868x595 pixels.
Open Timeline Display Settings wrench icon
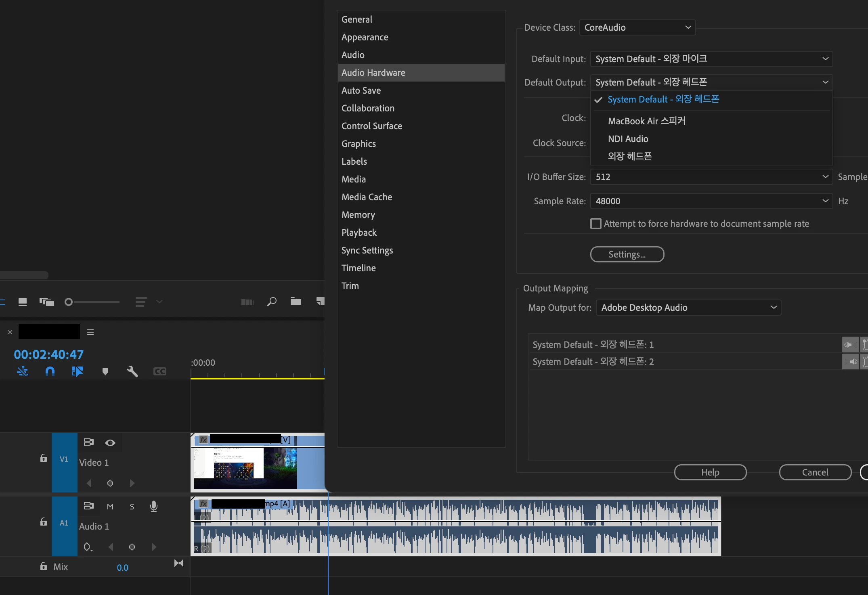pyautogui.click(x=132, y=371)
